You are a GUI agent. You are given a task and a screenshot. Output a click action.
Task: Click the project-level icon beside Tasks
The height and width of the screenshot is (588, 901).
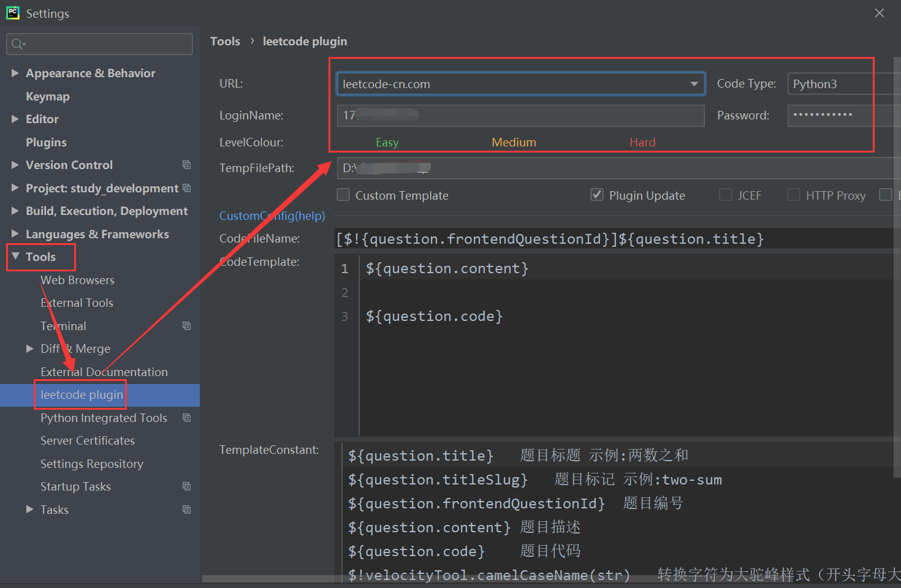point(187,510)
